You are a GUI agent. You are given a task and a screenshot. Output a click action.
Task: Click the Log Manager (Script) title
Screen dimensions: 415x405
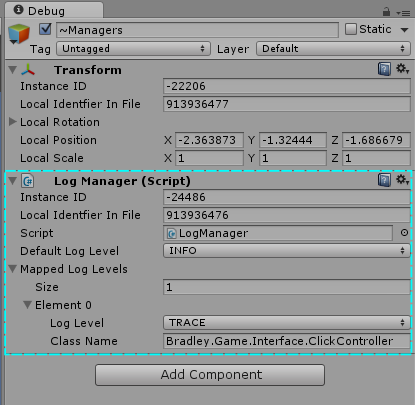click(122, 181)
